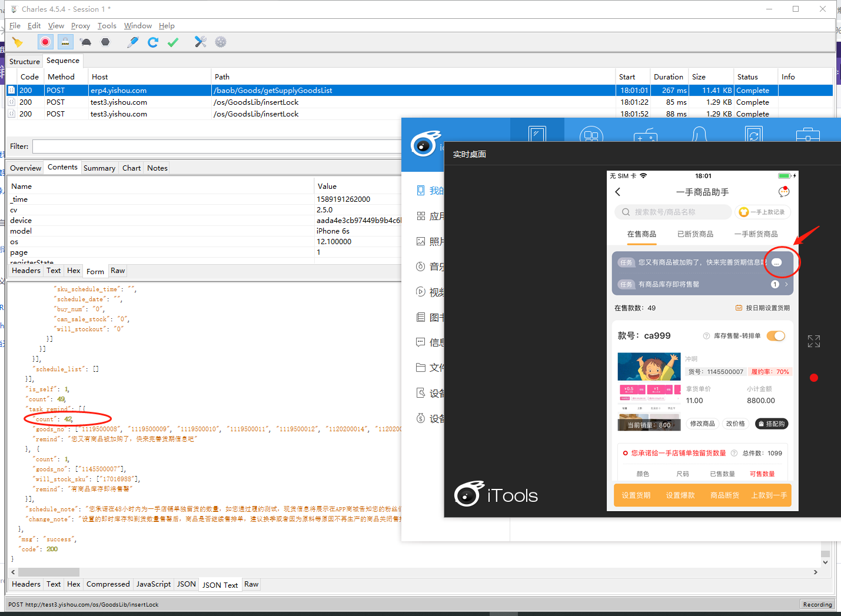
Task: Open the game controller icon in iTools top bar
Action: 646,135
